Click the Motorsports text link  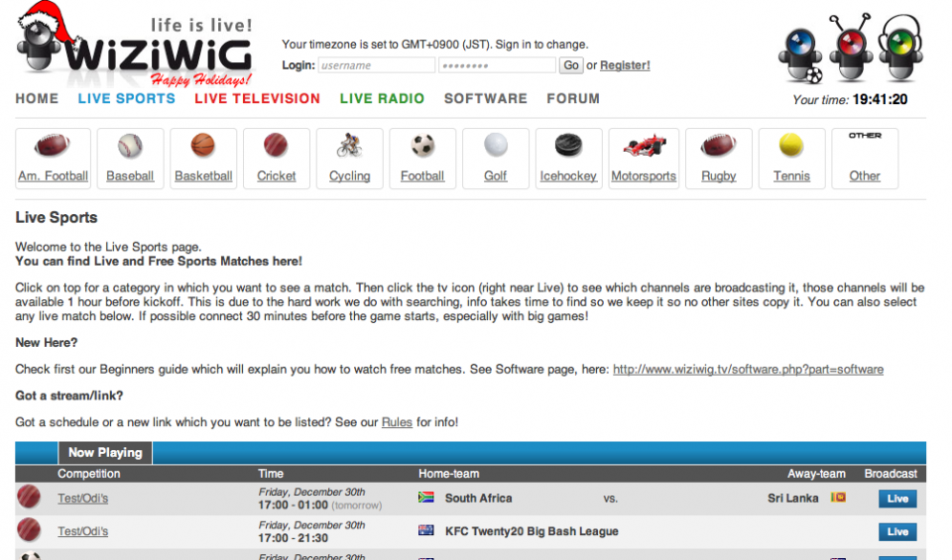[644, 176]
